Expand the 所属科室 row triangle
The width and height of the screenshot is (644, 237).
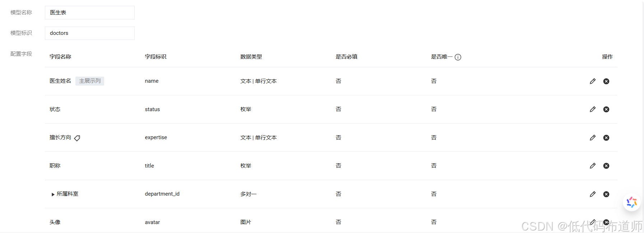click(53, 195)
